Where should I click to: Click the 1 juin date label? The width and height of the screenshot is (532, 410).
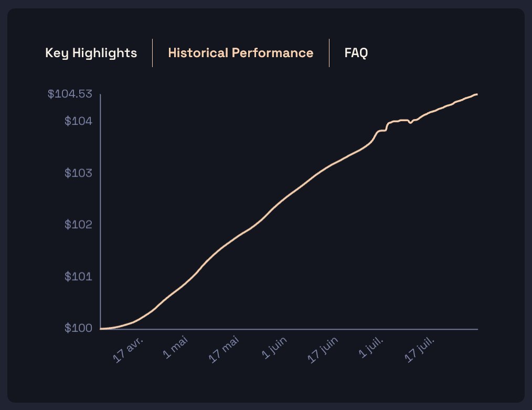click(274, 348)
